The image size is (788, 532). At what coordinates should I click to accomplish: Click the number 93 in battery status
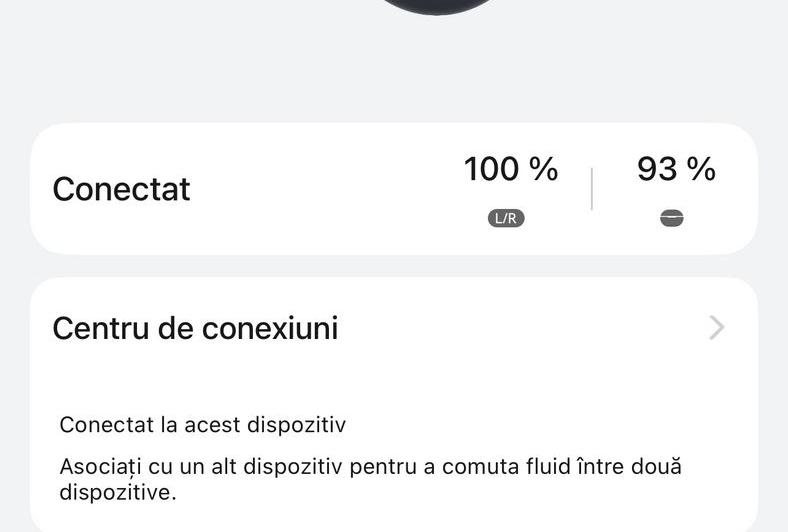(657, 170)
